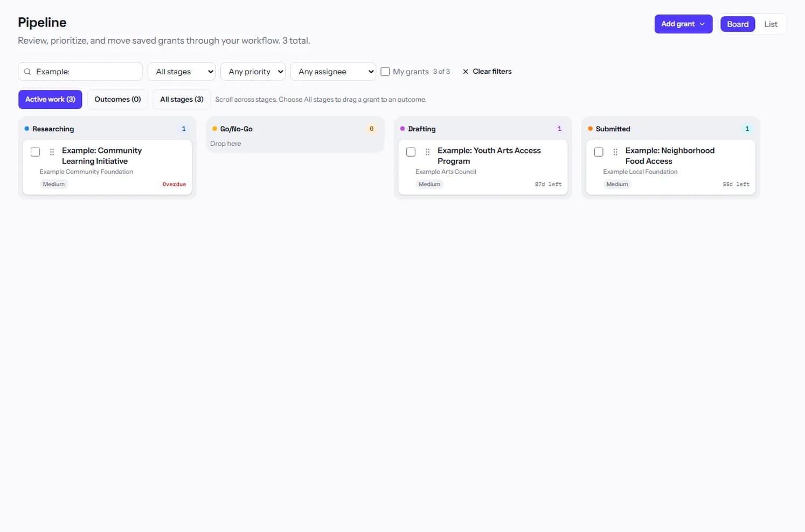Viewport: 805px width, 532px height.
Task: Click drag handle on Community Learning Initiative card
Action: click(52, 152)
